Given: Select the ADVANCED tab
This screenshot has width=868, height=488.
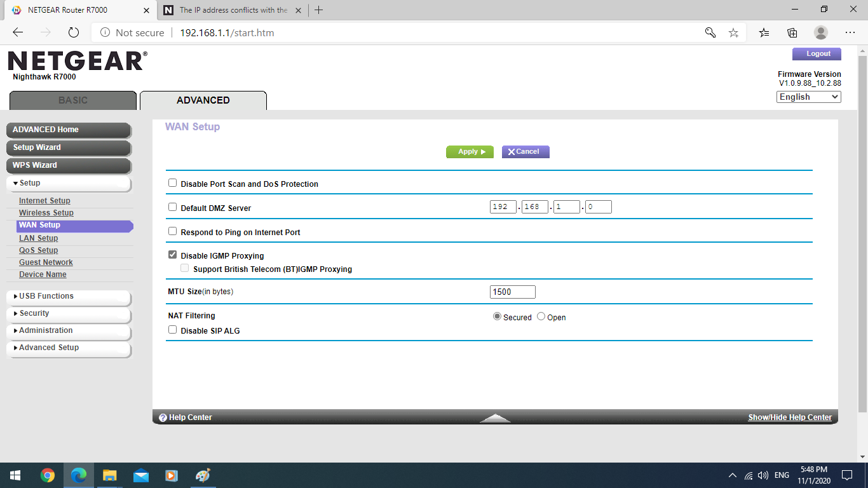Looking at the screenshot, I should click(203, 100).
